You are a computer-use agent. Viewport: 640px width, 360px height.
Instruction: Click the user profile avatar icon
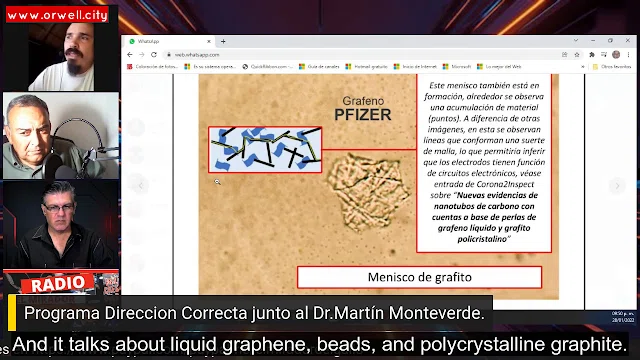(x=616, y=55)
